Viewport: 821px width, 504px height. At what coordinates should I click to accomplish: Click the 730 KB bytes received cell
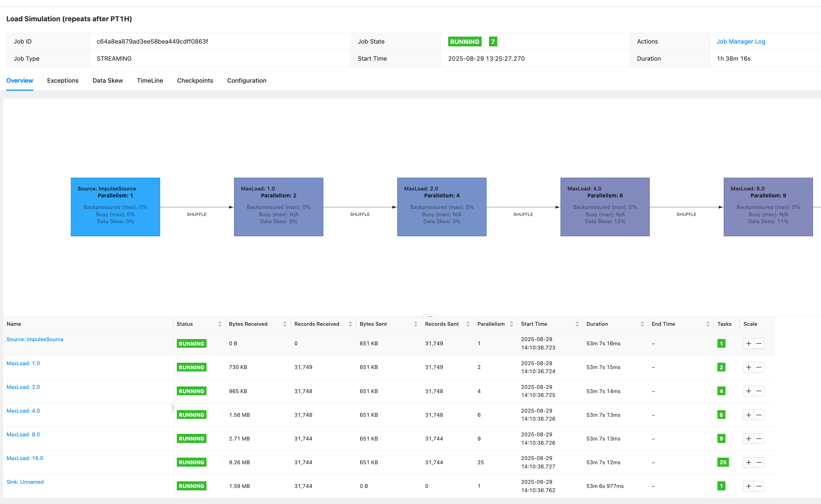(x=238, y=367)
